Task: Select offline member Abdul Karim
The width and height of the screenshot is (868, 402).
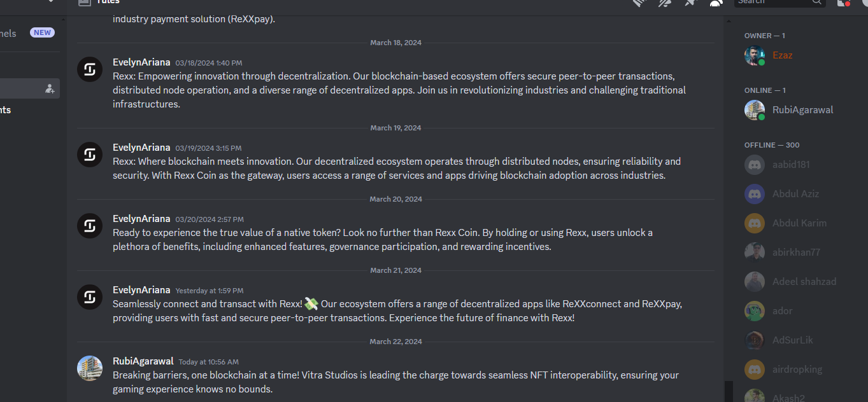Action: tap(799, 223)
